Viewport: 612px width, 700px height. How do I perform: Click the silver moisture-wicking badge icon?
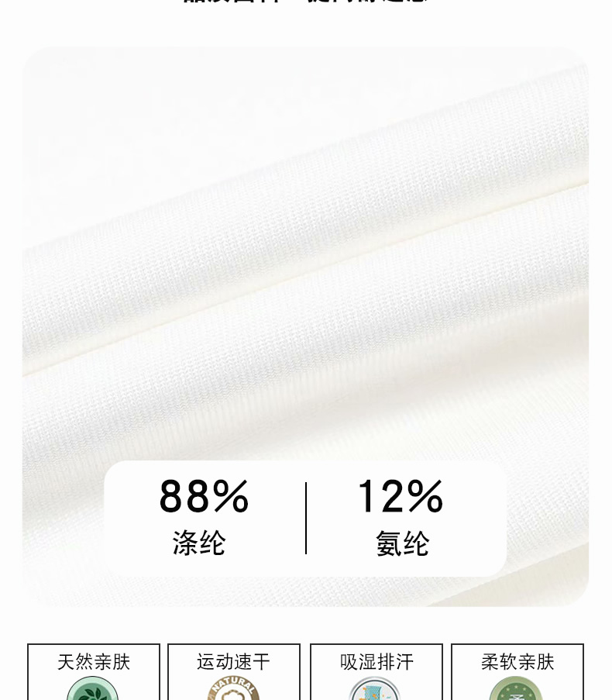[375, 688]
